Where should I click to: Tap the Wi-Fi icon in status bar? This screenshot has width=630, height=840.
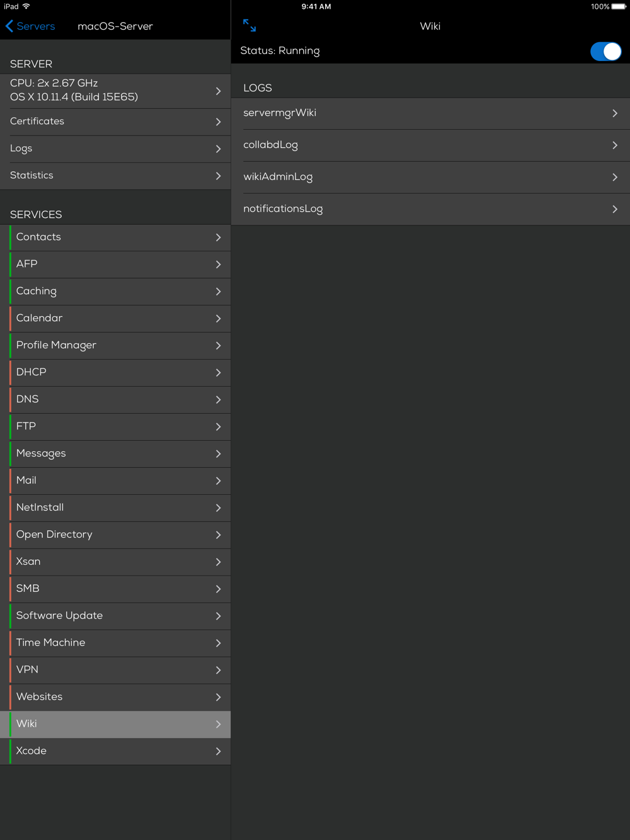click(26, 6)
